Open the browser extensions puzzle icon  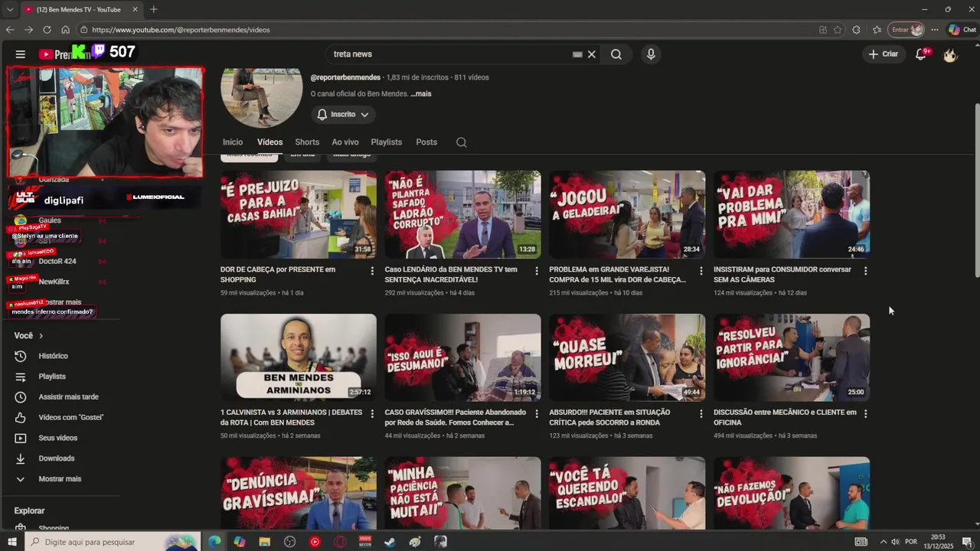(856, 30)
